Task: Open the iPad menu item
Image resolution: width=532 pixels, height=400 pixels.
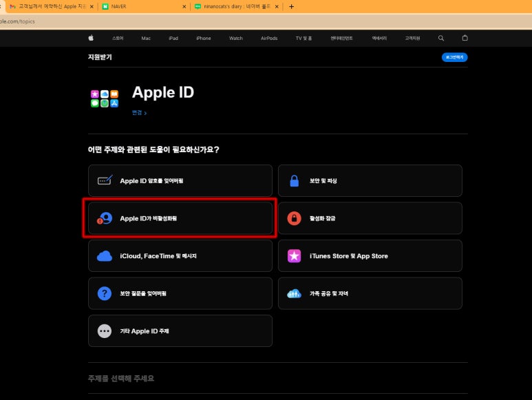Action: 173,38
